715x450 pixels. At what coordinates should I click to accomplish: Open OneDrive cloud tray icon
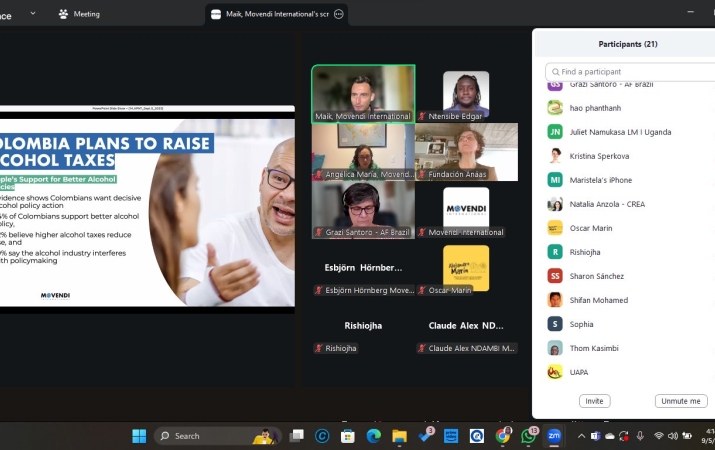[x=610, y=436]
